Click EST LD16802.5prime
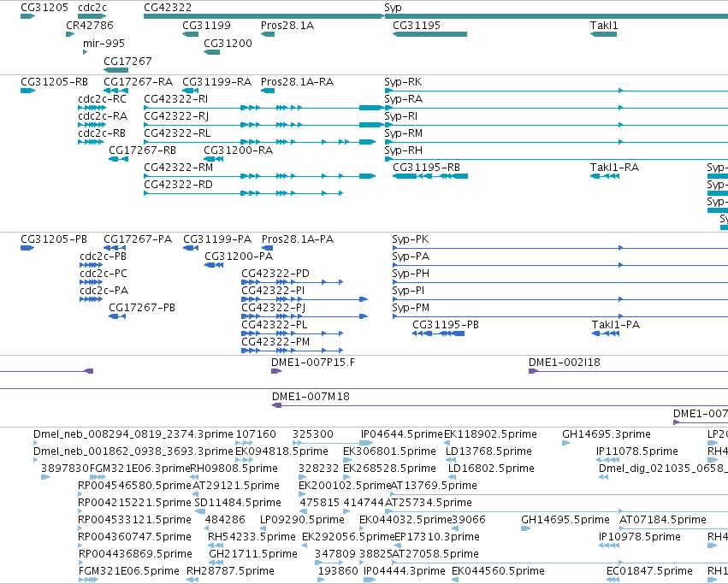 491,469
